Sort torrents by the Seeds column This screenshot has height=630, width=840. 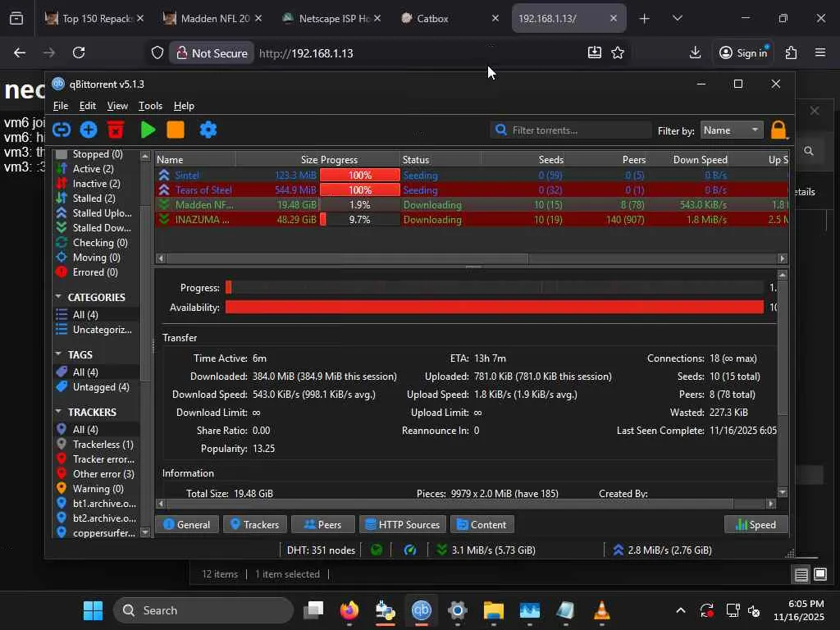pos(523,159)
